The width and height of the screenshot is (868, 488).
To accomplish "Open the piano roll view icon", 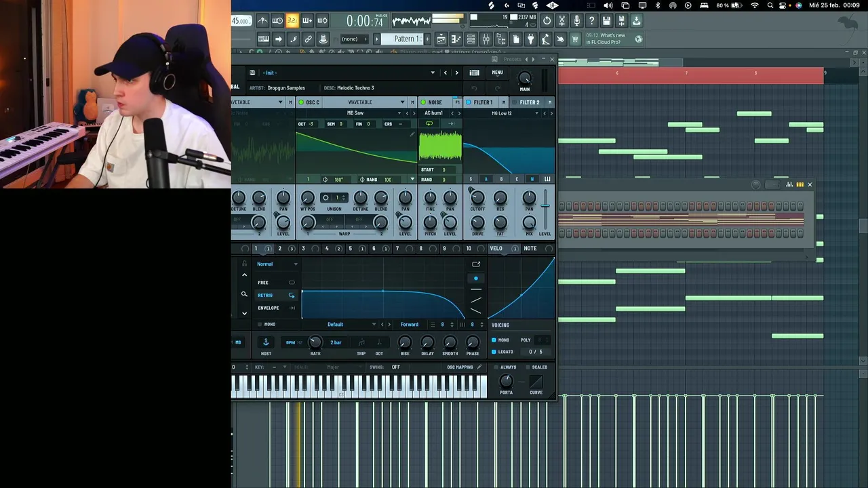I will [456, 39].
